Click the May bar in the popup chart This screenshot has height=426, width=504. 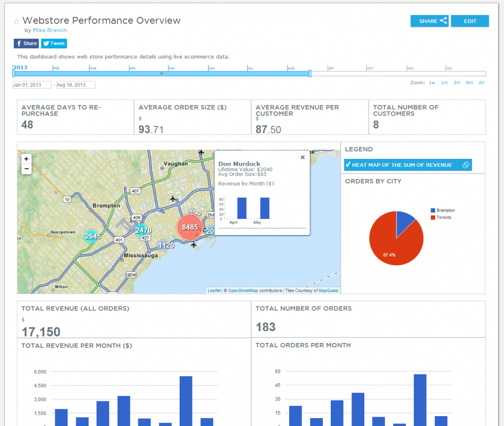pos(265,208)
